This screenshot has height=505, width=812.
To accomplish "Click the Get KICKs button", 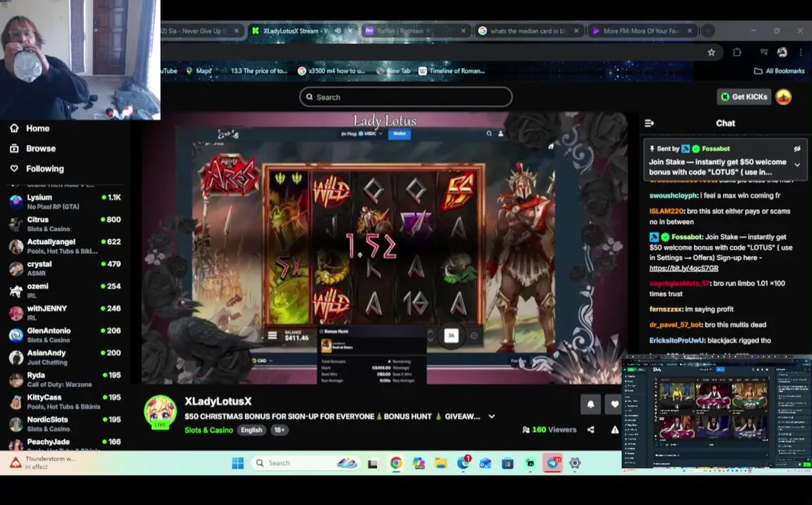I will pos(744,97).
